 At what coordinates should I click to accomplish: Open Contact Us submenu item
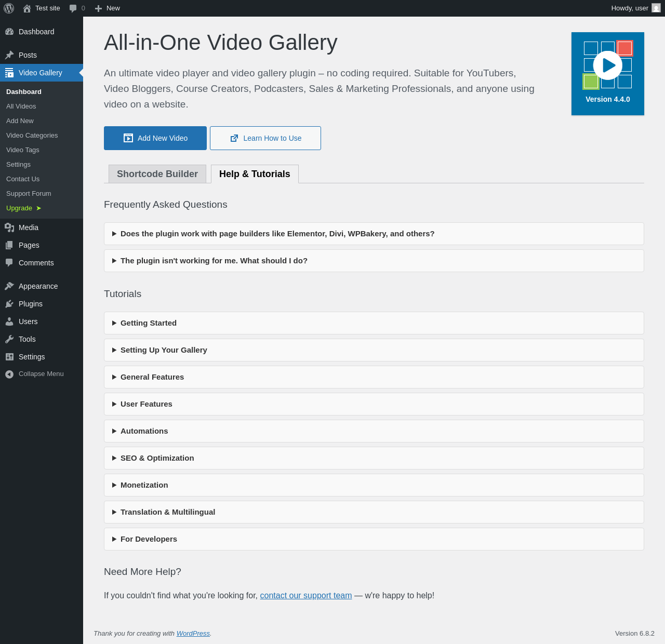point(42,179)
